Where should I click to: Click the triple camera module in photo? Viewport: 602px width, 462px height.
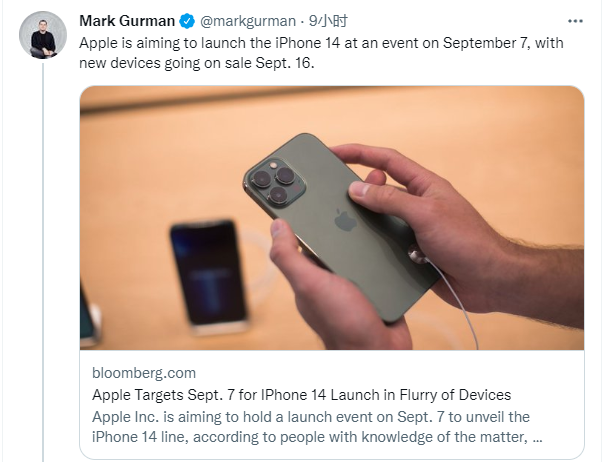coord(276,181)
